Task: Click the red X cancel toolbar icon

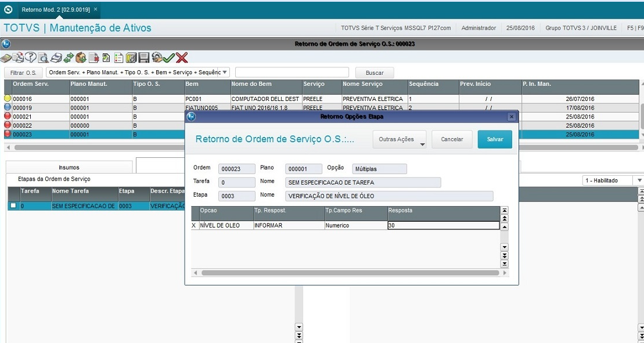Action: (182, 58)
